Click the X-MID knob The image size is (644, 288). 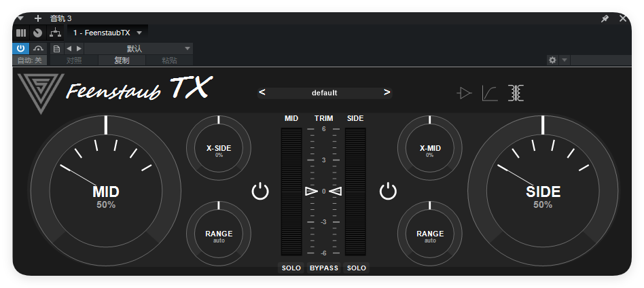point(429,148)
